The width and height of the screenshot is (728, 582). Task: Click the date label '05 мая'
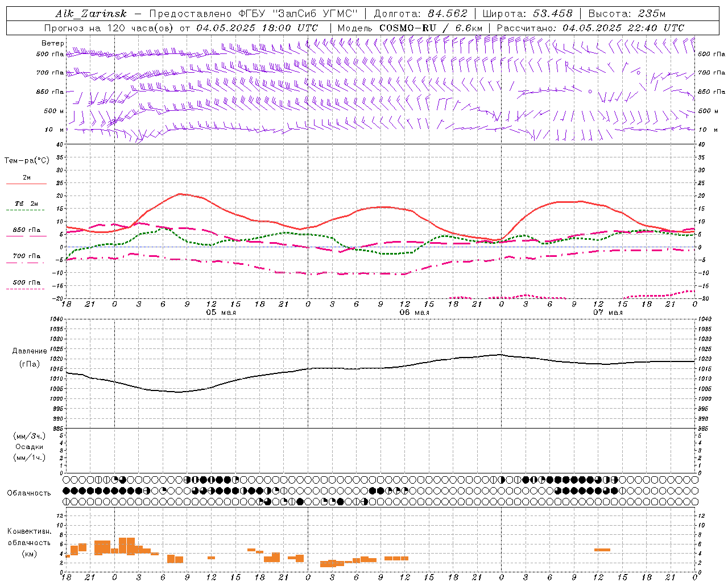point(221,313)
